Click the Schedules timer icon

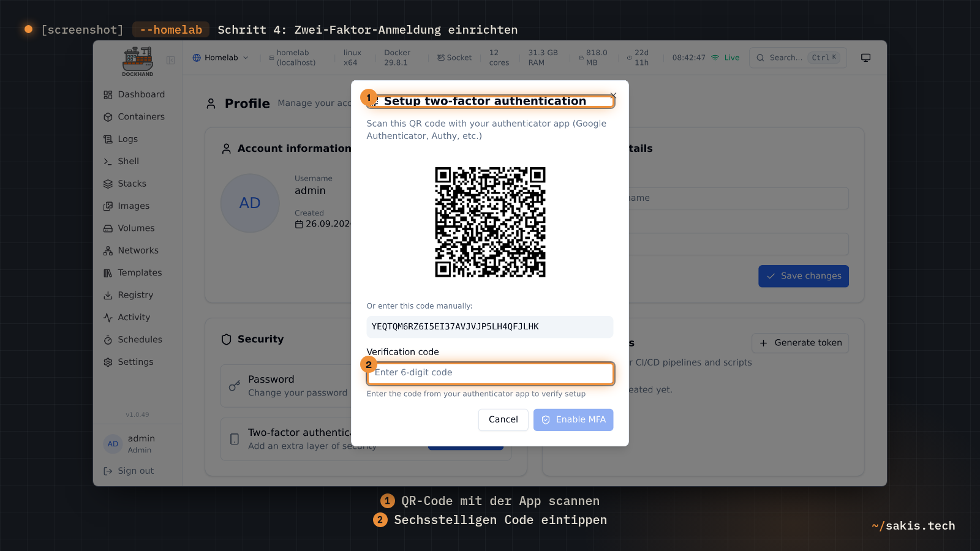pos(108,340)
